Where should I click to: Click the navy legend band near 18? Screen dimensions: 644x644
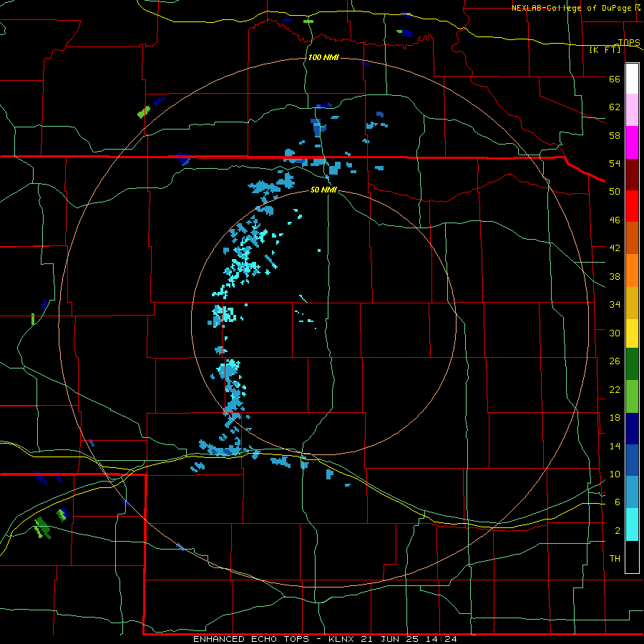pyautogui.click(x=632, y=429)
